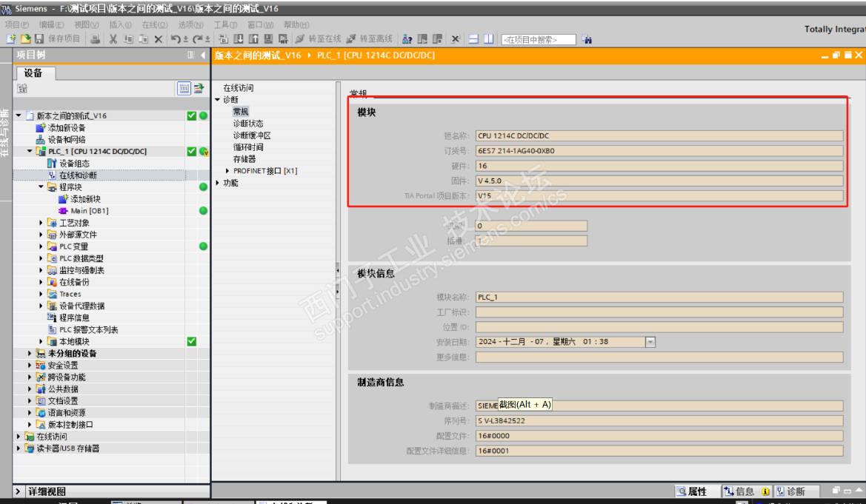866x504 pixels.
Task: Collapse the 程序块 folder
Action: coord(41,187)
